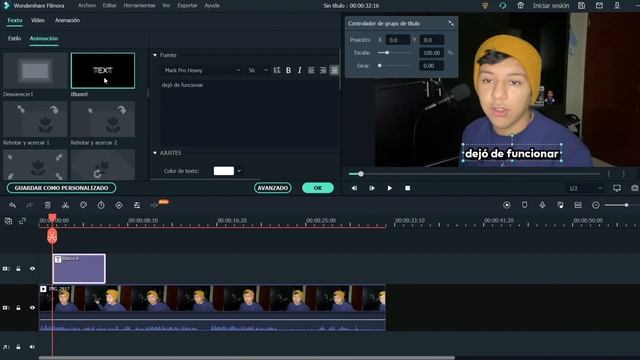The image size is (640, 360).
Task: Open the adjust sliders edit icon
Action: 137,205
